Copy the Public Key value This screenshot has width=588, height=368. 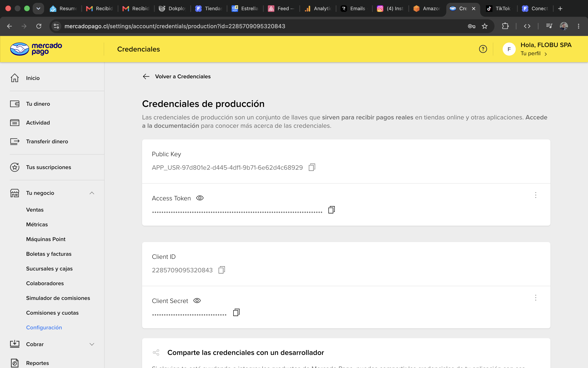click(x=312, y=167)
